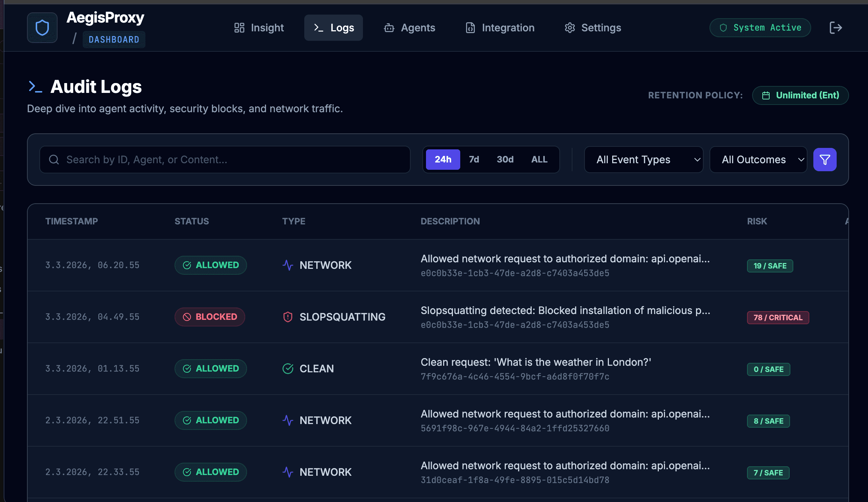
Task: Open the Unlimited (Ent) retention policy selector
Action: [x=800, y=95]
